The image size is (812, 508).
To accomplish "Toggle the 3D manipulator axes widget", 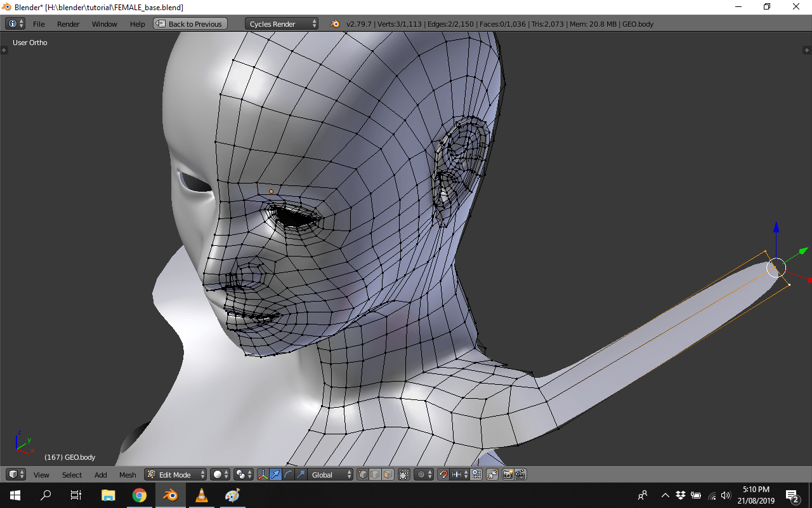I will [263, 474].
